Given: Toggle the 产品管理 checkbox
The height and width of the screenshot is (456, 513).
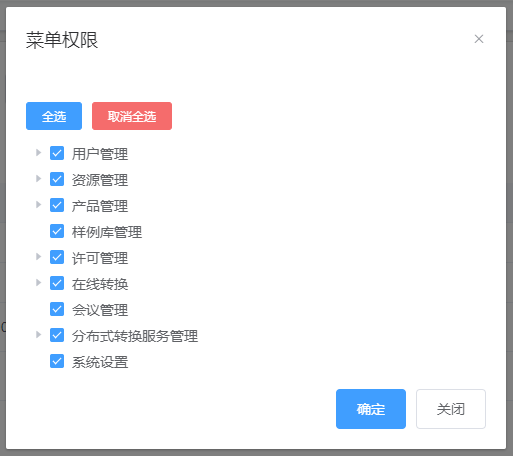Looking at the screenshot, I should click(57, 205).
